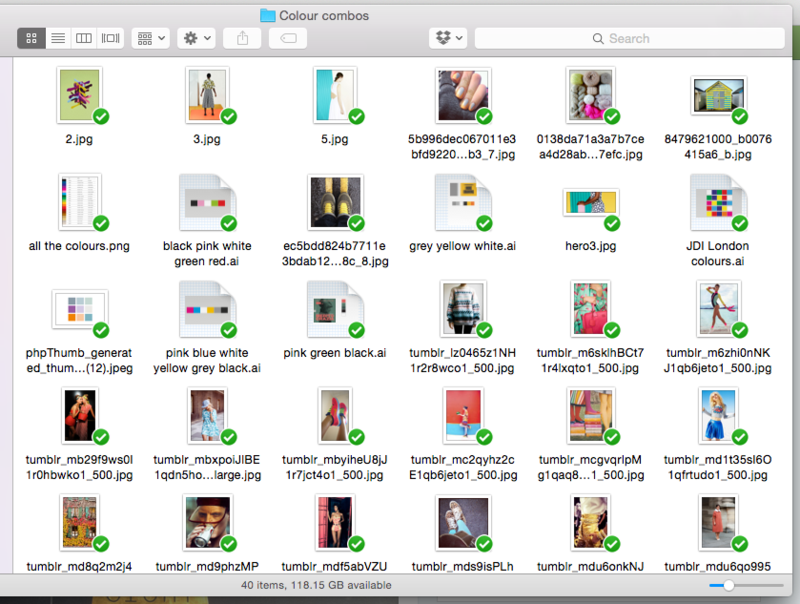Viewport: 800px width, 604px height.
Task: Click the 5.jpg file name label
Action: [334, 139]
